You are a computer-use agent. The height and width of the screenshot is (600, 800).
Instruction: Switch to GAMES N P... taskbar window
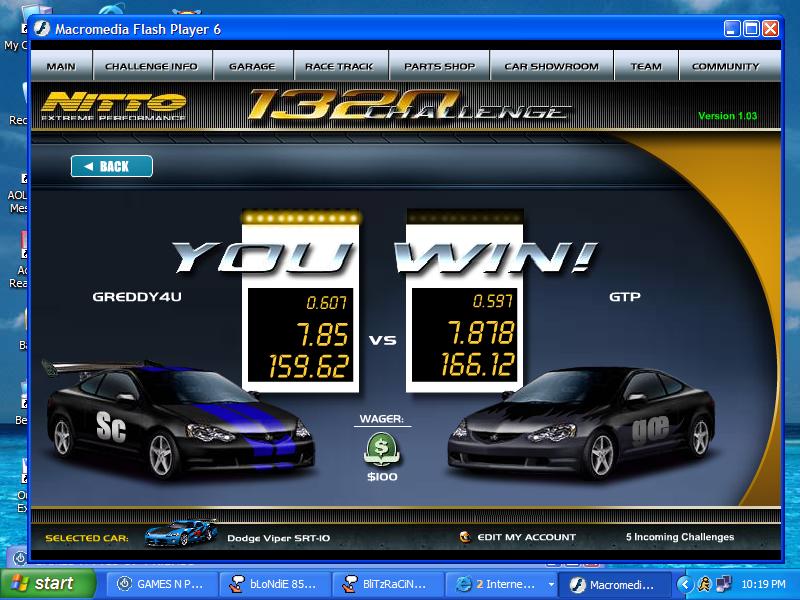pos(163,584)
